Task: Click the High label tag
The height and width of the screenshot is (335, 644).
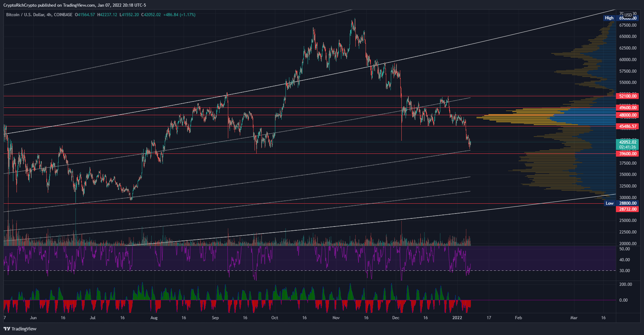Action: (609, 18)
